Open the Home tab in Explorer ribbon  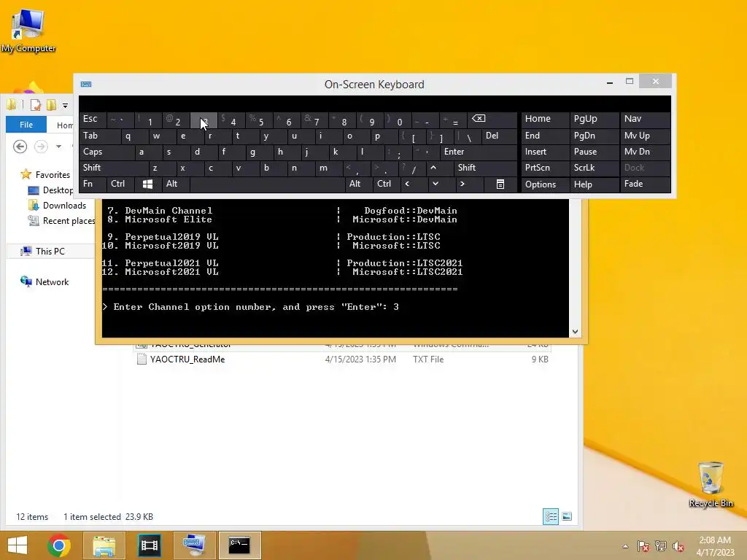[63, 125]
